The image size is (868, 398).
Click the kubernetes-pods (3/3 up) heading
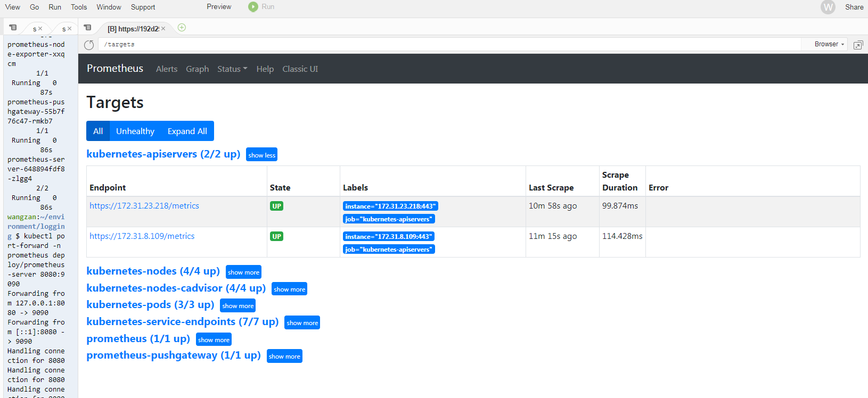pos(150,305)
